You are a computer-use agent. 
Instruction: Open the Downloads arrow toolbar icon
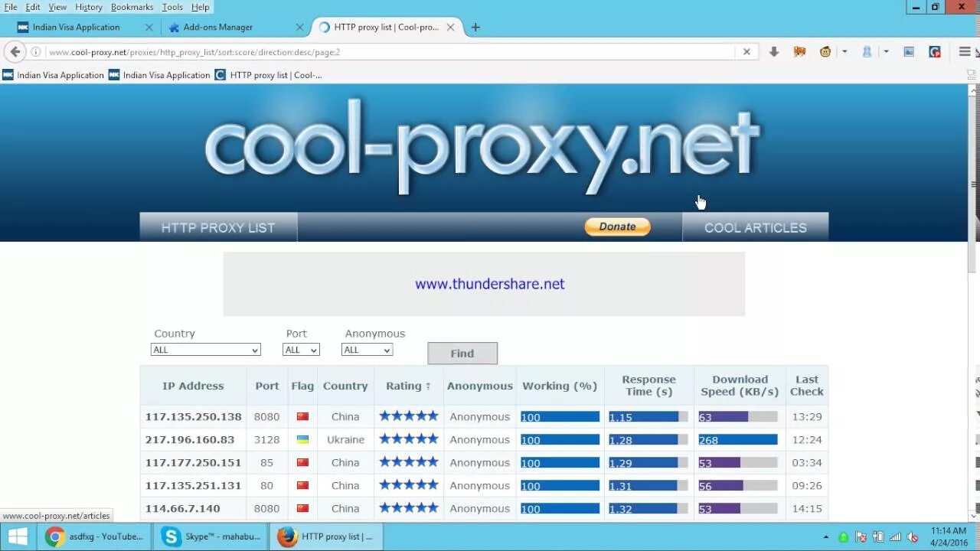774,52
